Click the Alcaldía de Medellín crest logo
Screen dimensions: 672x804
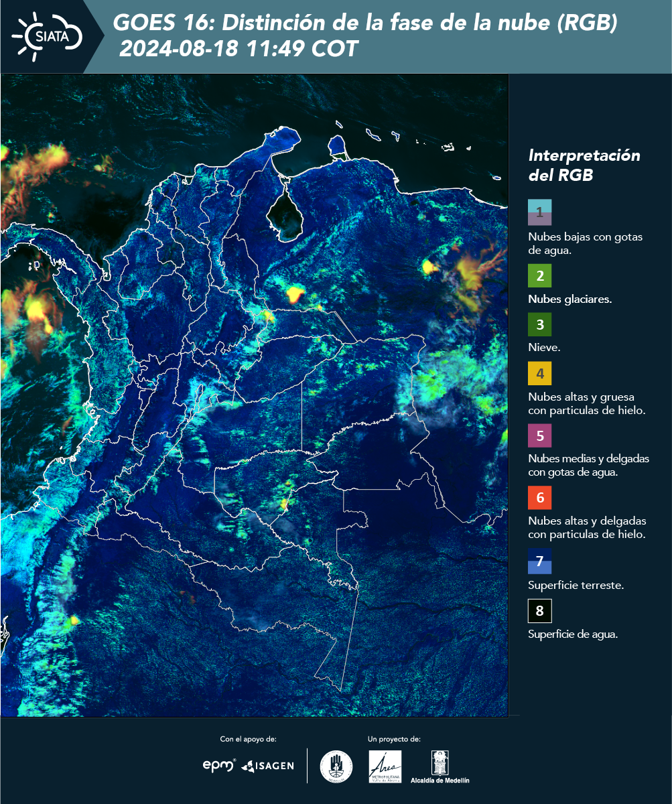(x=440, y=766)
